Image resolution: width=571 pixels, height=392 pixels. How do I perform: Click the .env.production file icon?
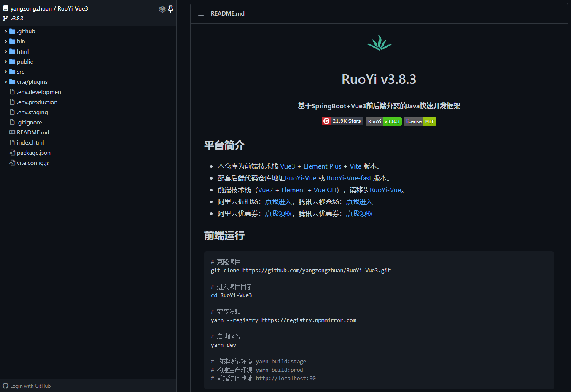tap(12, 102)
